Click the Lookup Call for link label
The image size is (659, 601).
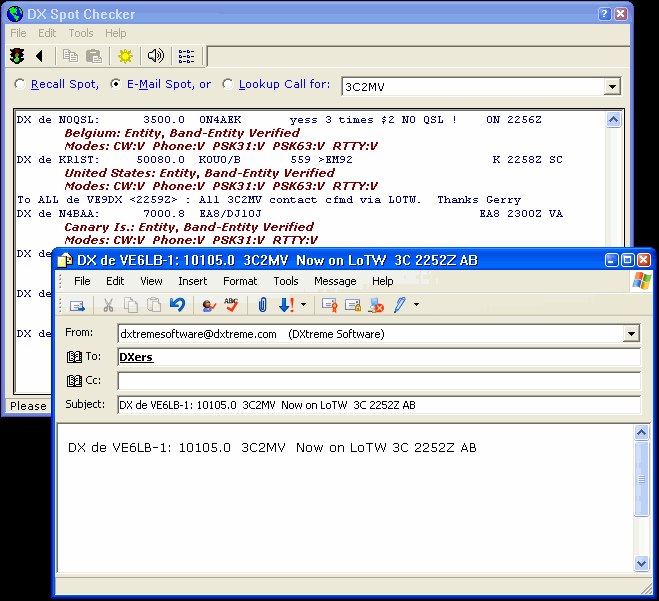tap(284, 84)
